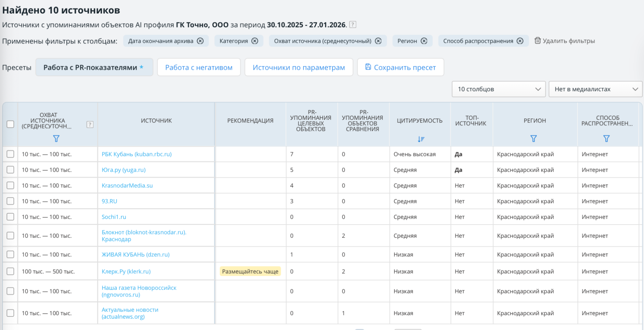Click the help question mark next to period dates
Image resolution: width=644 pixels, height=330 pixels.
click(353, 24)
